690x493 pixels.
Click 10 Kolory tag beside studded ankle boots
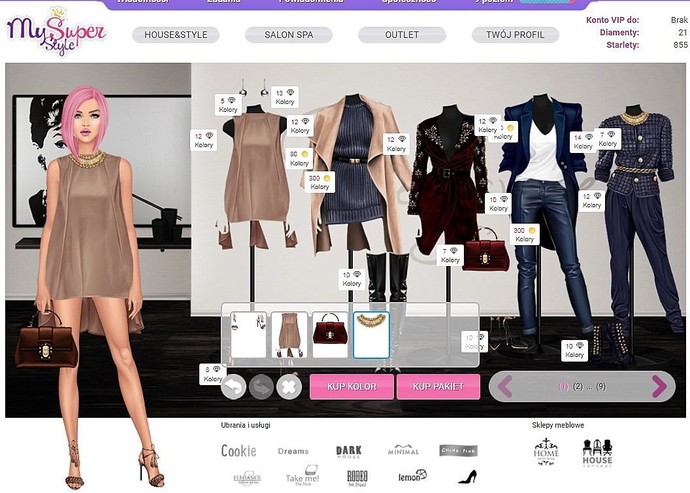(x=574, y=350)
